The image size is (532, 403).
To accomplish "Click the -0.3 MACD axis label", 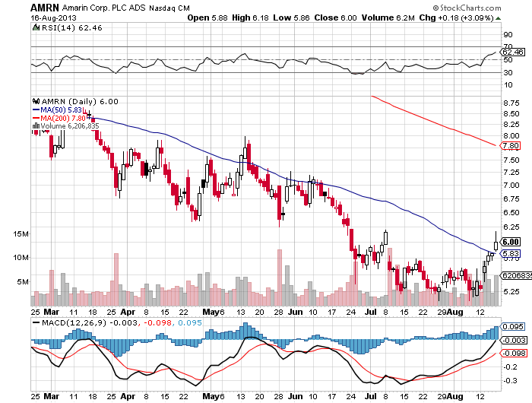I will (x=510, y=381).
